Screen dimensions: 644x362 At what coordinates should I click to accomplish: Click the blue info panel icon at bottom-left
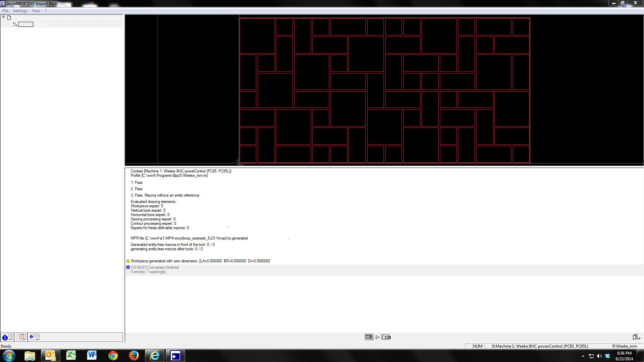pyautogui.click(x=7, y=337)
